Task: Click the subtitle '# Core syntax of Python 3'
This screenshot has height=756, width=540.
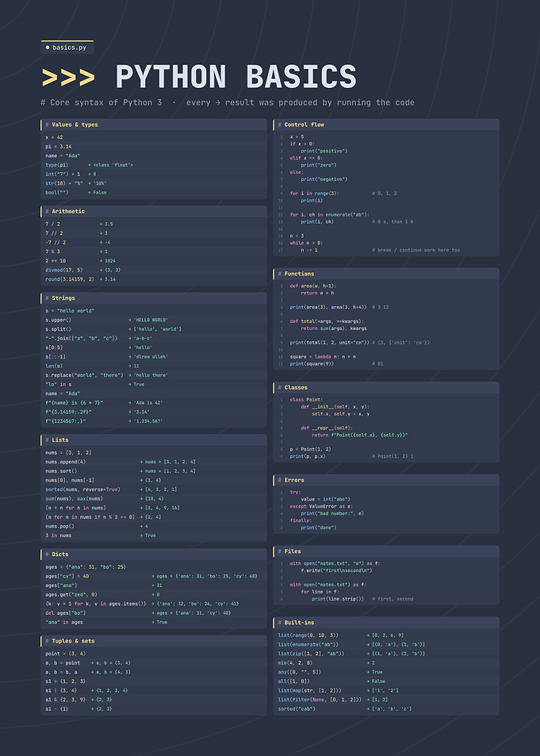Action: tap(101, 102)
